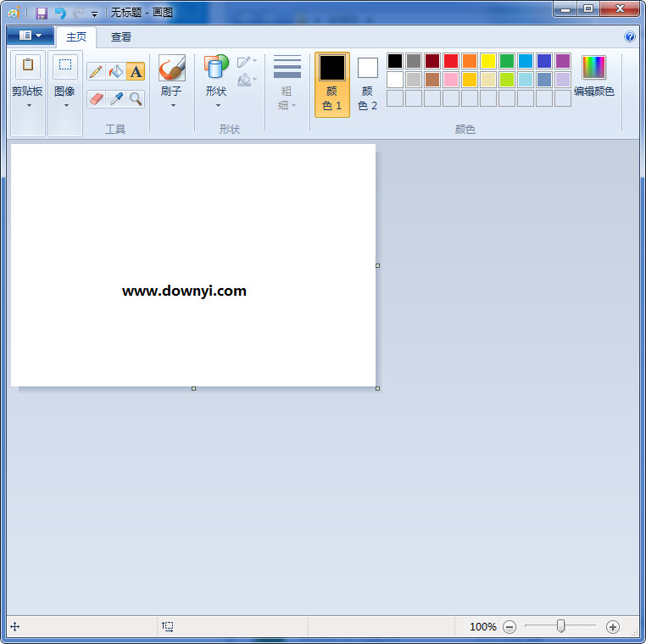Screen dimensions: 646x644
Task: Click the canvas right-edge resize handle
Action: [x=378, y=265]
